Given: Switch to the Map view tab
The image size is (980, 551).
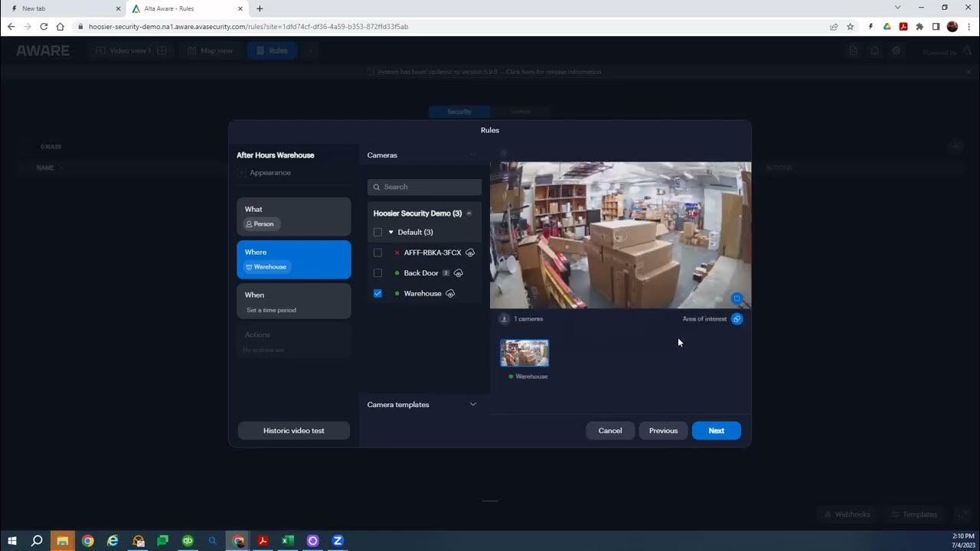Looking at the screenshot, I should tap(210, 51).
